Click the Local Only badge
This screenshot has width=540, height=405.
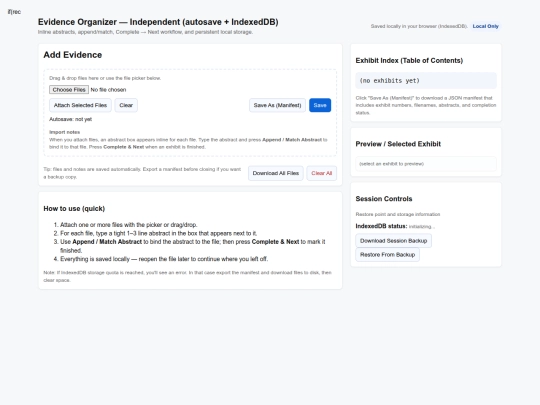point(486,26)
